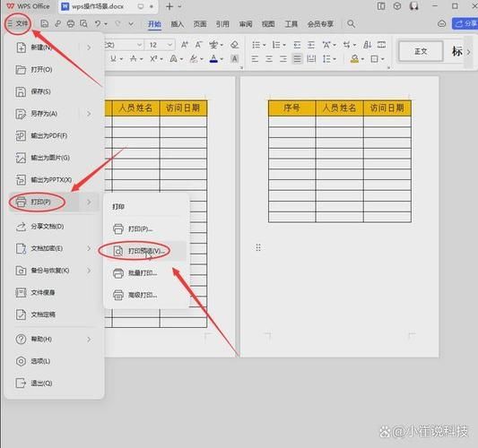This screenshot has width=478, height=448.
Task: Click the bulleted list icon
Action: pos(256,45)
